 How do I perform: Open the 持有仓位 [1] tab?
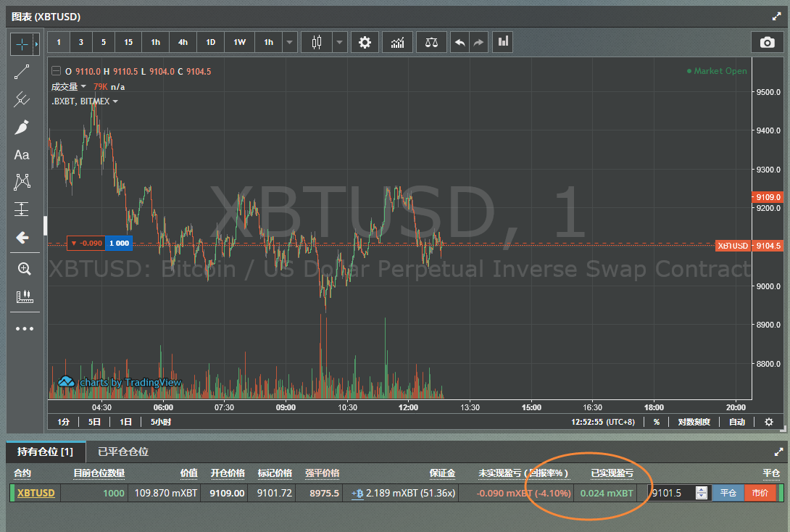tap(46, 452)
